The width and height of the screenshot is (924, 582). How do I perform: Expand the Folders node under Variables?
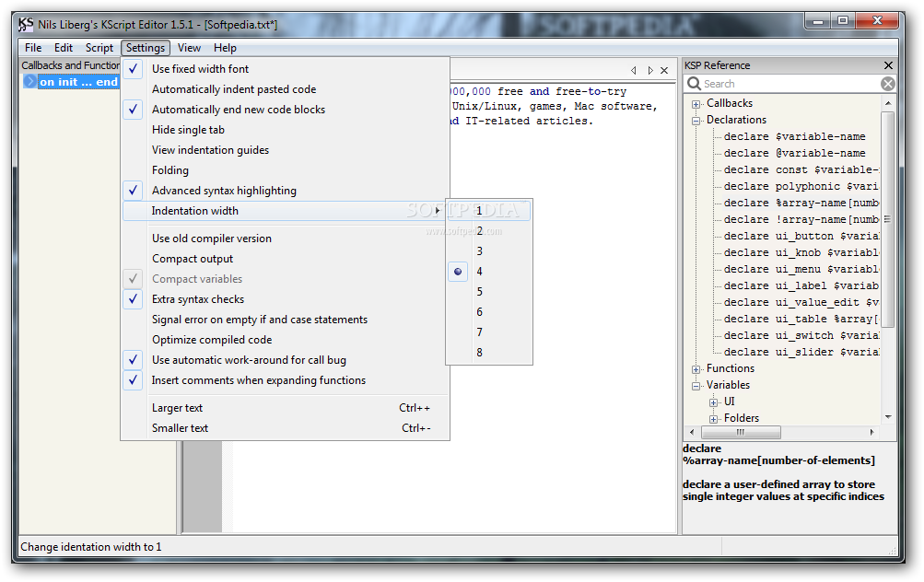(714, 419)
